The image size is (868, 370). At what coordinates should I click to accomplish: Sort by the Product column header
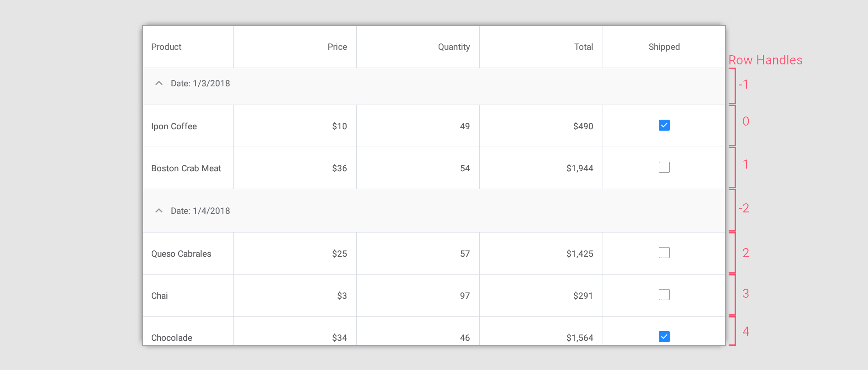166,47
